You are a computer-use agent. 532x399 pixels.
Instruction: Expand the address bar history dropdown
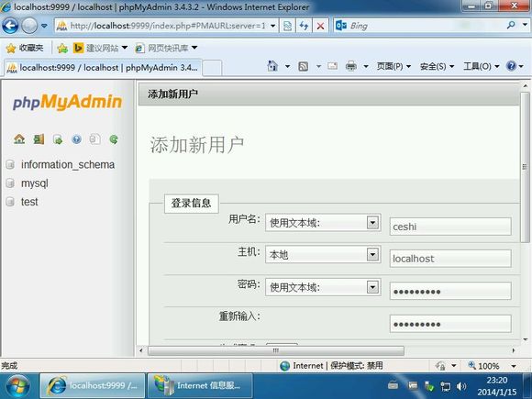coord(272,26)
